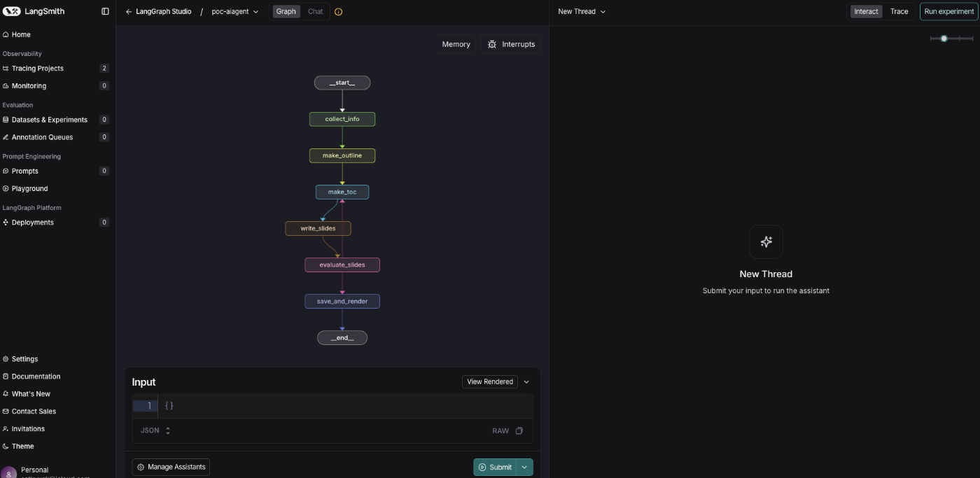Viewport: 980px width, 478px height.
Task: Click the Datasets & Experiments icon
Action: coord(6,120)
